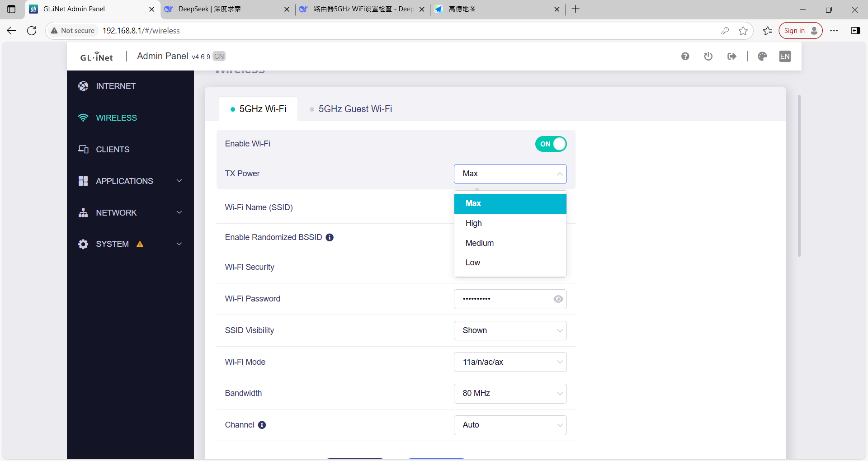Open the favorites list icon
The width and height of the screenshot is (868, 461).
pyautogui.click(x=768, y=30)
